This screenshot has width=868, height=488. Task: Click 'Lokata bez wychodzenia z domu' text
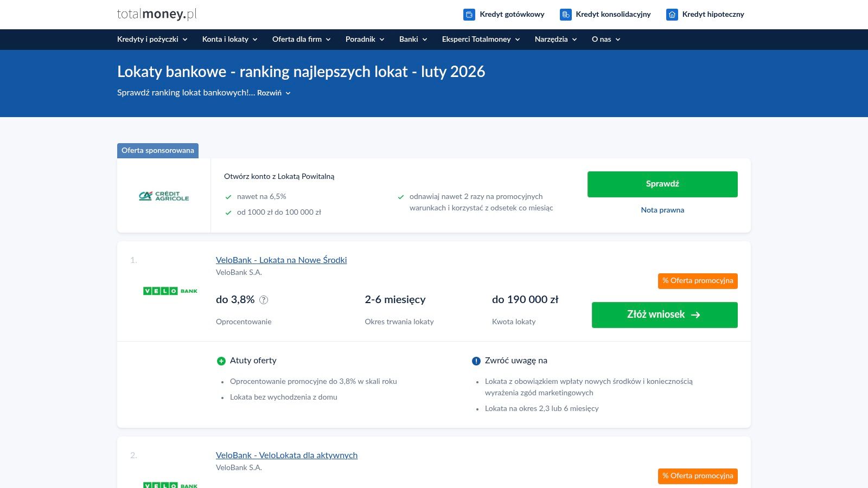point(284,397)
